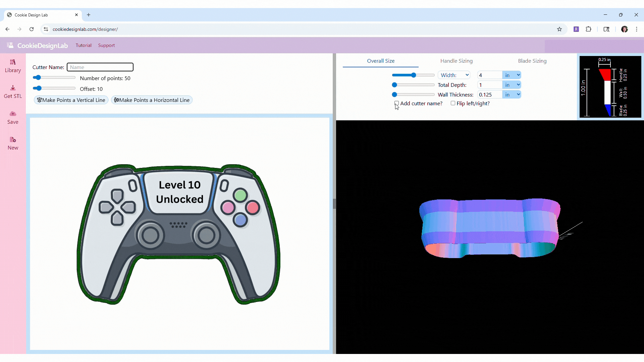Adjust the Offset slider
This screenshot has width=644, height=362.
pos(54,88)
